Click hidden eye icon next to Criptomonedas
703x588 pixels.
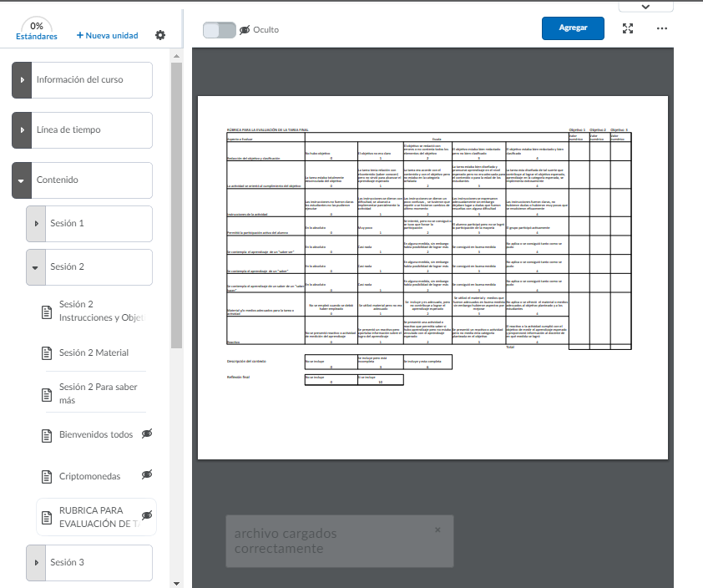point(147,474)
